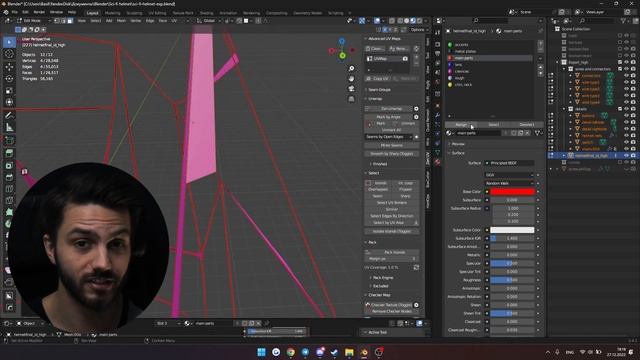Switch perspective/orthographic grid icon
640x360 pixels.
(x=351, y=99)
